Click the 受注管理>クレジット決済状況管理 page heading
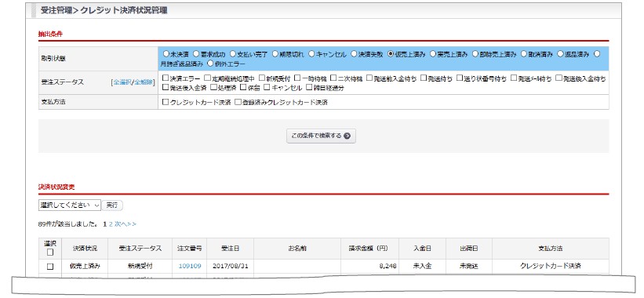 tap(104, 11)
